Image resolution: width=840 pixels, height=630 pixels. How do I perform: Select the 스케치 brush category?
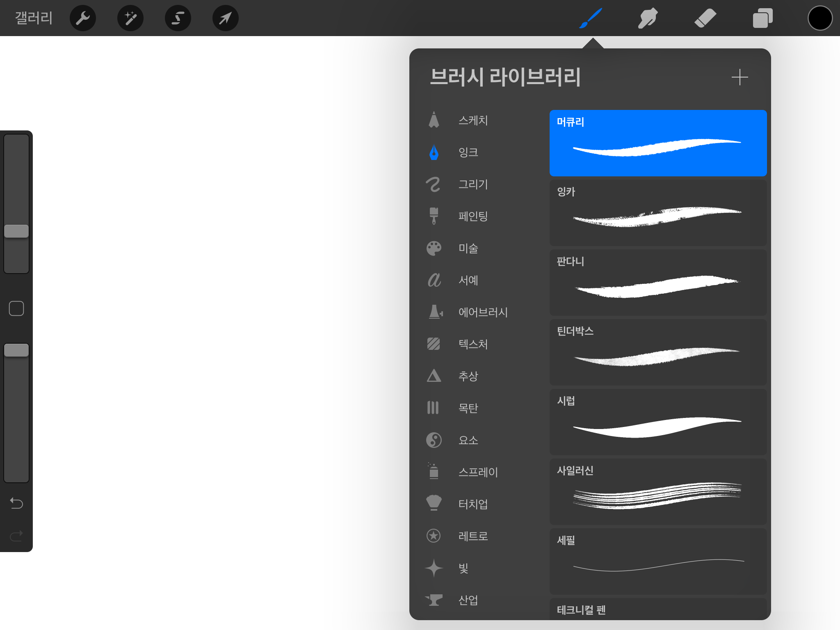(472, 120)
